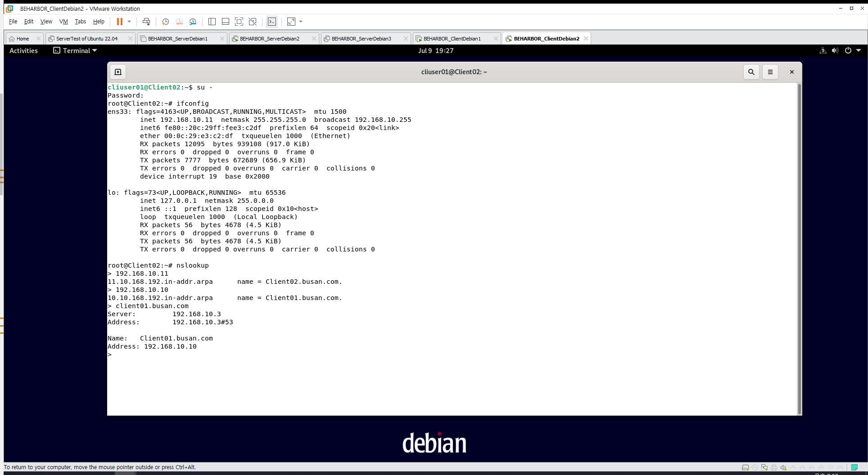Click the 'inet 192.168.10.11' address text
Viewport: 868px width, 475px height.
176,120
